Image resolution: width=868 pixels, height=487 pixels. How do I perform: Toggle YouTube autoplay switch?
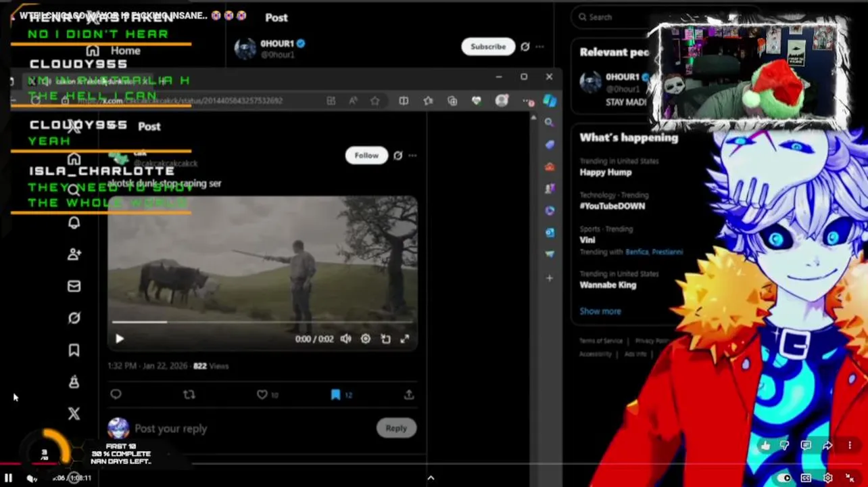[784, 478]
